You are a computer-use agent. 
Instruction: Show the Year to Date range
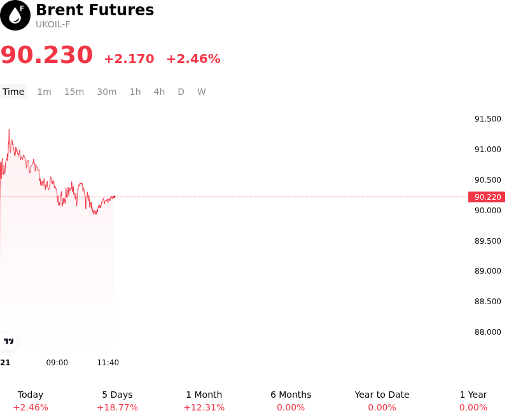382,401
